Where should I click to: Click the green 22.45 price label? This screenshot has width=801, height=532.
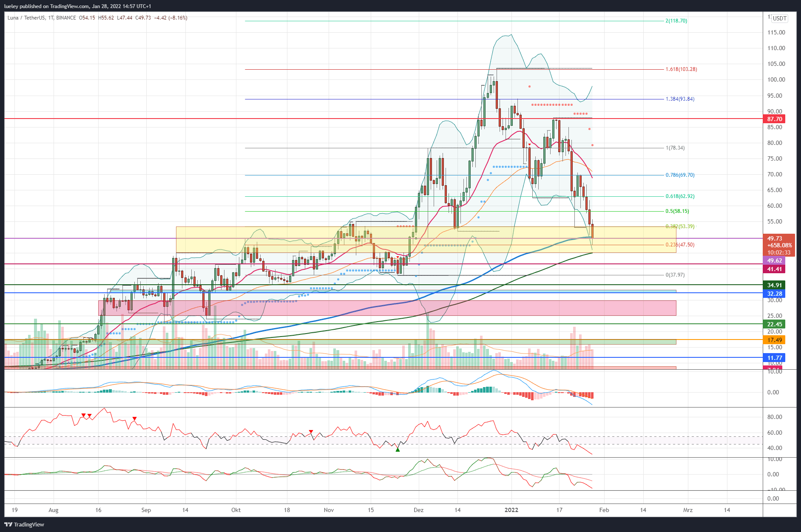[774, 324]
